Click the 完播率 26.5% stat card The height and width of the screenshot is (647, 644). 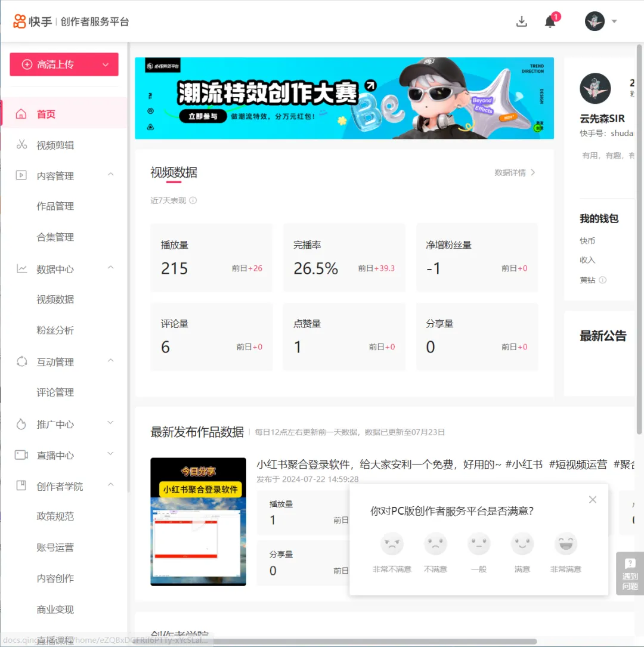point(344,258)
